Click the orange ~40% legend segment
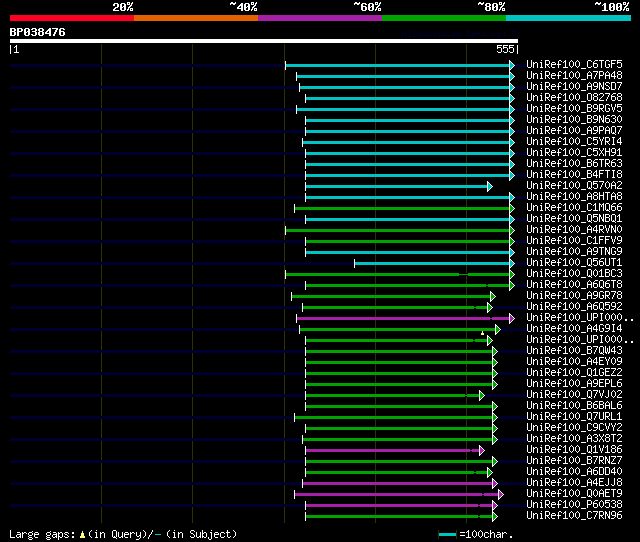Image resolution: width=640 pixels, height=542 pixels. [x=196, y=18]
